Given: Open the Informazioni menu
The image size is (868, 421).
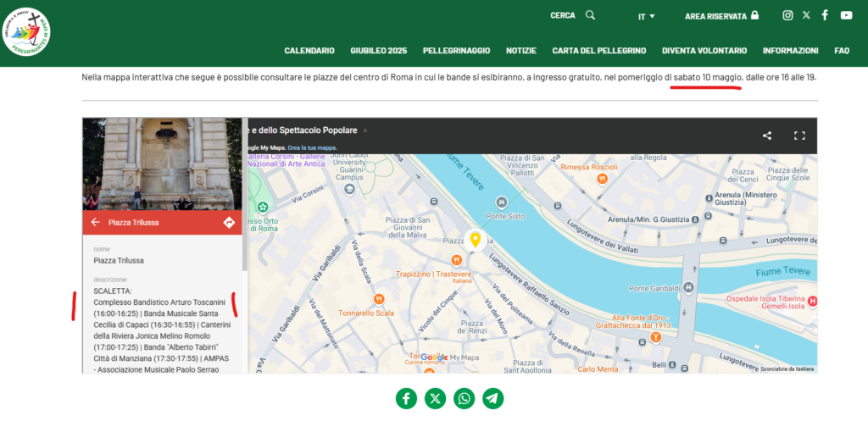Looking at the screenshot, I should point(791,50).
